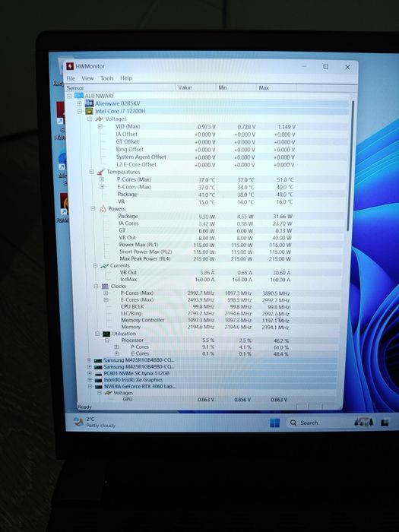Collapse the Currents section

[x=95, y=265]
